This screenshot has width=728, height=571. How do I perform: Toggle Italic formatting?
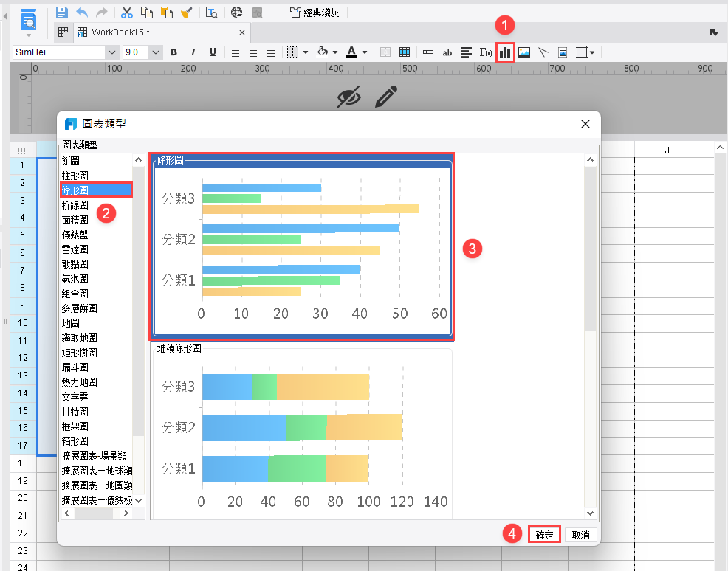[x=193, y=52]
